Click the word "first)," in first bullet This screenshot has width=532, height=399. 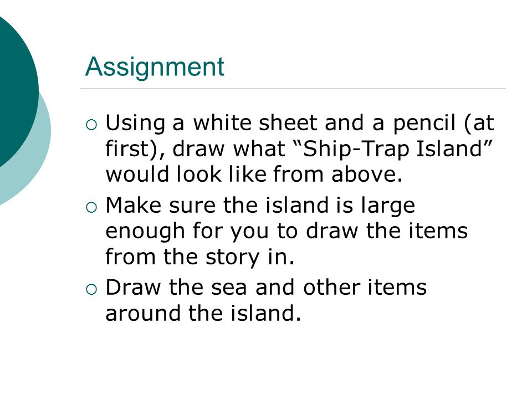135,149
